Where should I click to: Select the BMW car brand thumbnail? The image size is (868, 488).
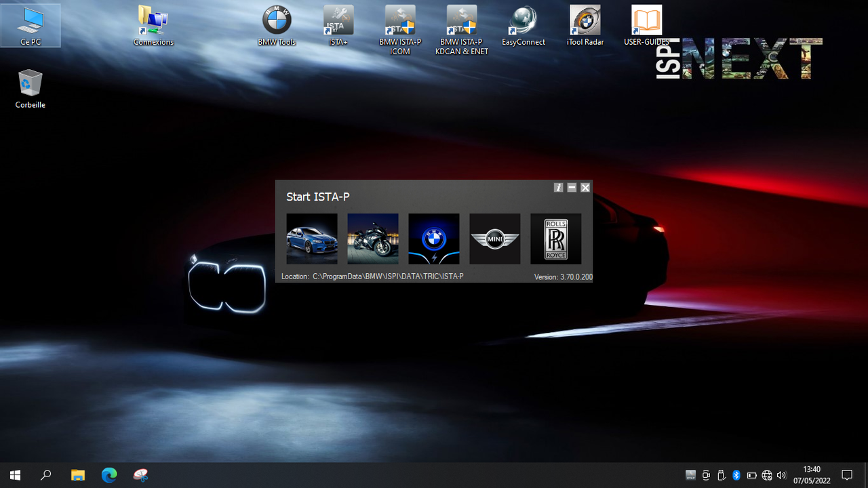[312, 239]
